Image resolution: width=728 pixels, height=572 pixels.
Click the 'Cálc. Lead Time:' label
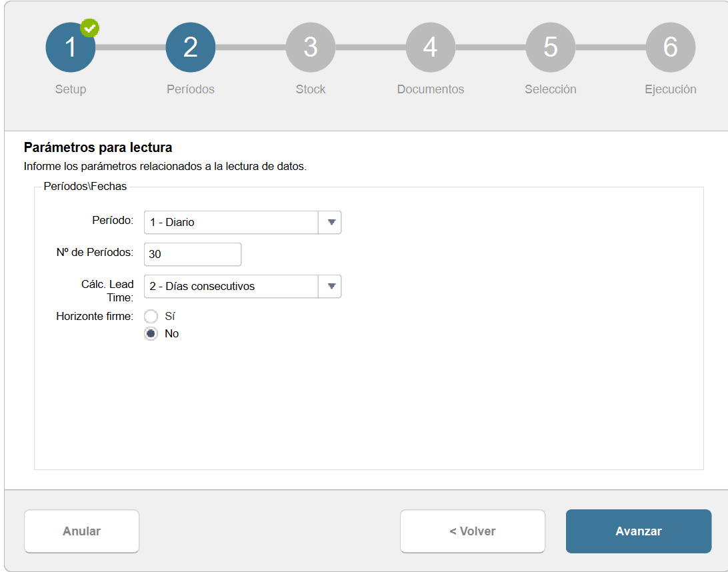(107, 291)
